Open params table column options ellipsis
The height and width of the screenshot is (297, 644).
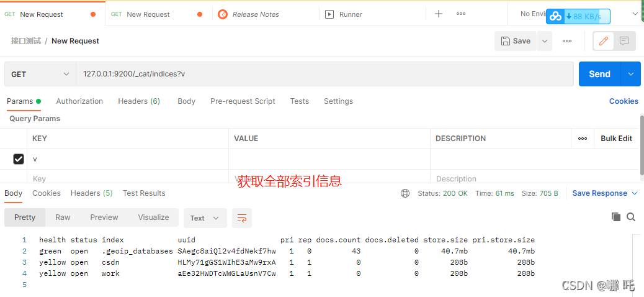point(583,139)
